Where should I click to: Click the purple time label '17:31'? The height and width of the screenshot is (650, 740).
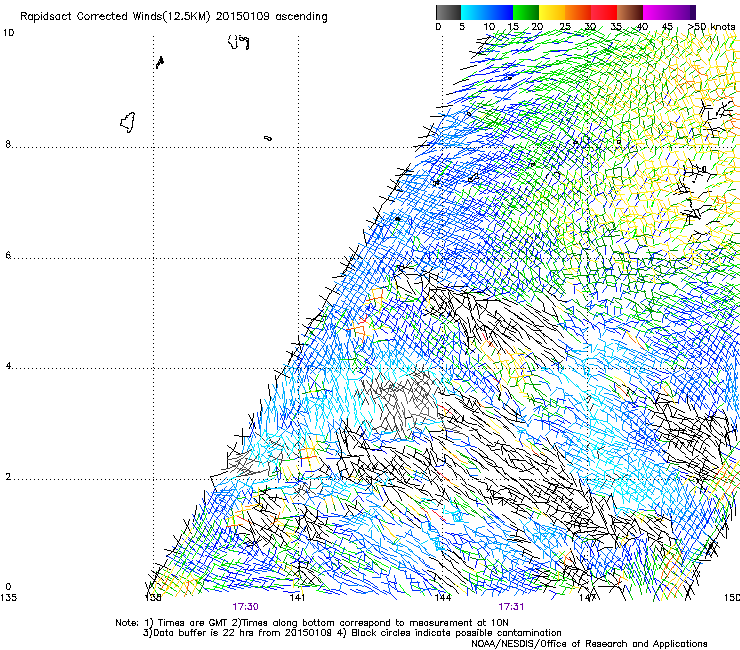[x=511, y=607]
